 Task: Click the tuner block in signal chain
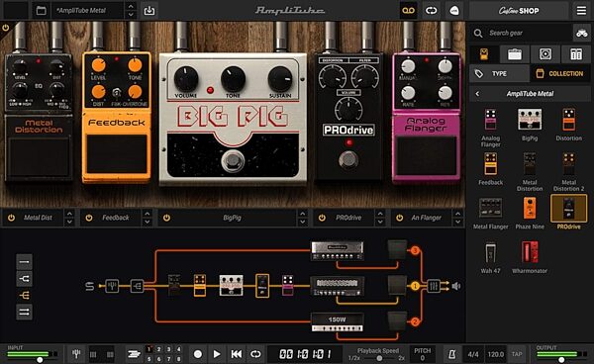(x=112, y=286)
